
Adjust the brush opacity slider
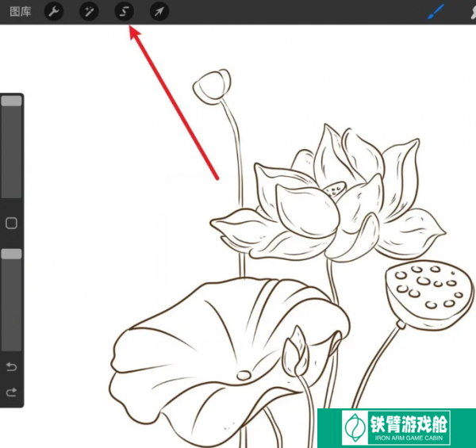pyautogui.click(x=11, y=300)
